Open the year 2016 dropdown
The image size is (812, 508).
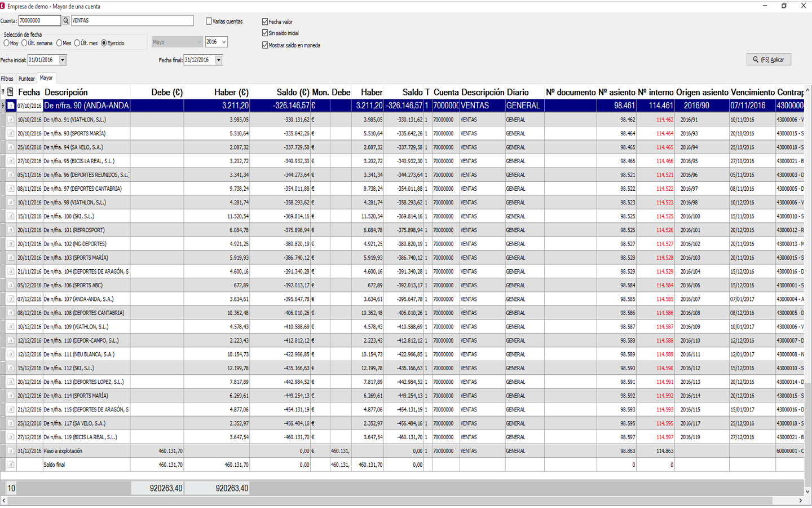pos(224,42)
